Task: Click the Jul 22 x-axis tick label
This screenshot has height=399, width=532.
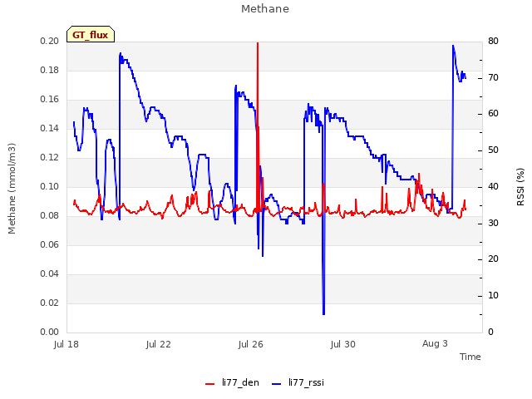Action: tap(159, 344)
